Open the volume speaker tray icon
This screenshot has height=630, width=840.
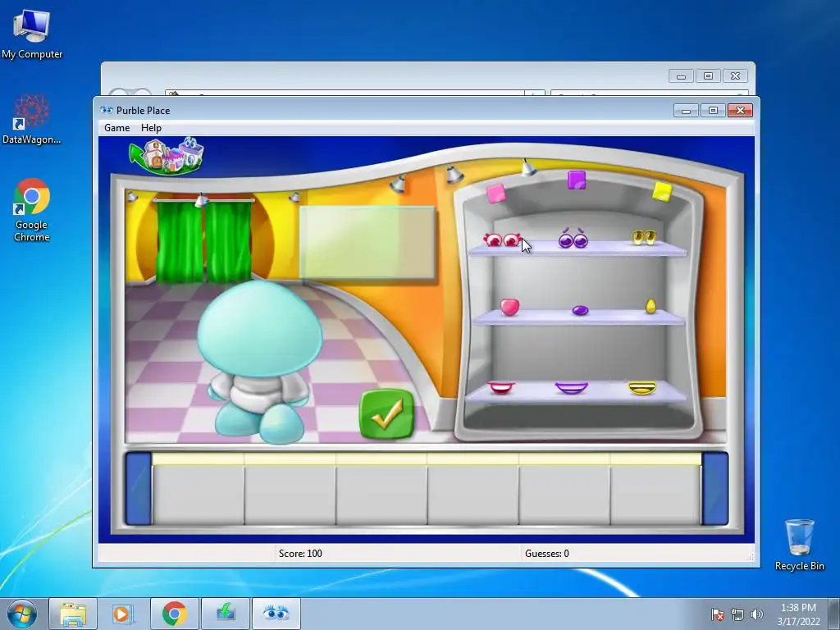tap(756, 614)
